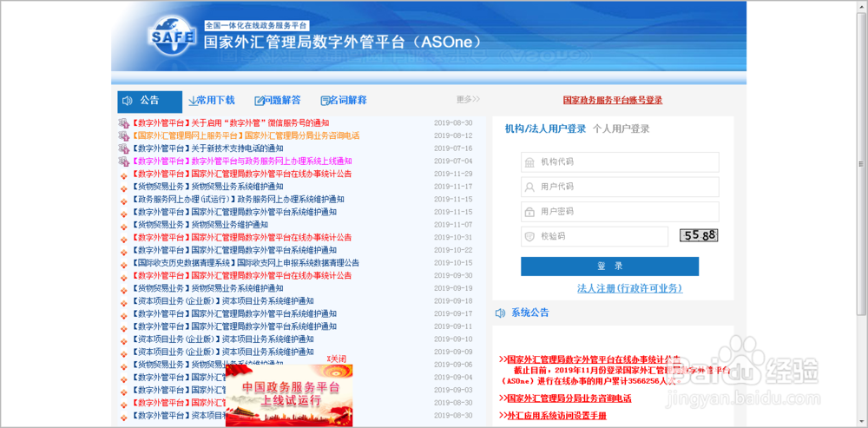The image size is (868, 428).
Task: Focus the 用户代码 input field
Action: tap(620, 188)
